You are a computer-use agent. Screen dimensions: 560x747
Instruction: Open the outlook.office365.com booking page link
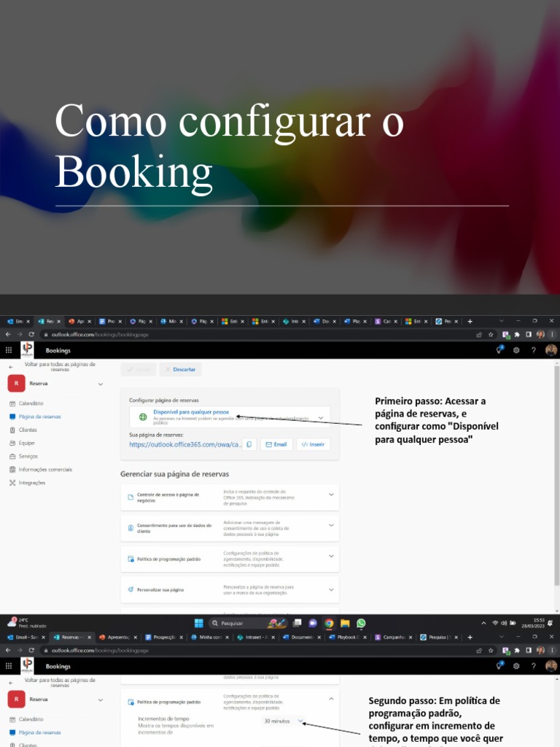point(185,444)
